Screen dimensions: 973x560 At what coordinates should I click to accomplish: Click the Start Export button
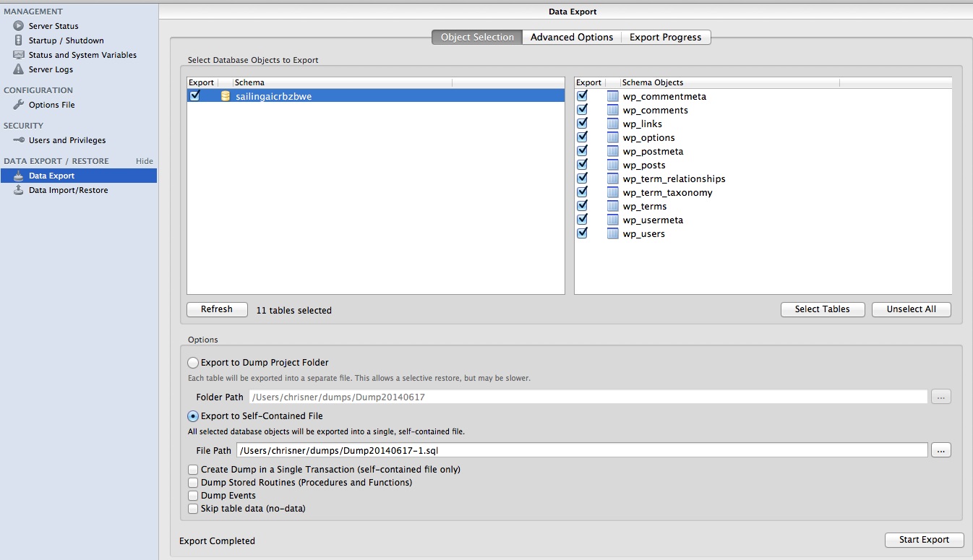coord(924,540)
